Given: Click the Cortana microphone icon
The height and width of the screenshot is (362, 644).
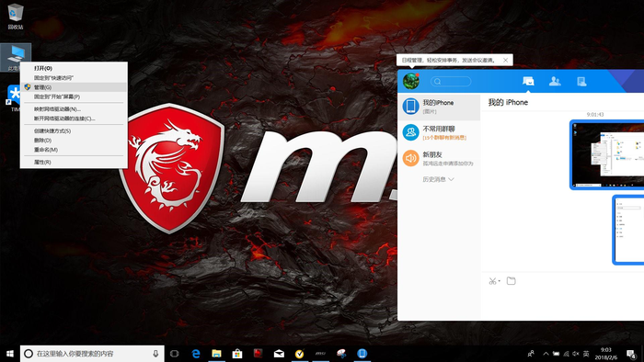Looking at the screenshot, I should [155, 354].
